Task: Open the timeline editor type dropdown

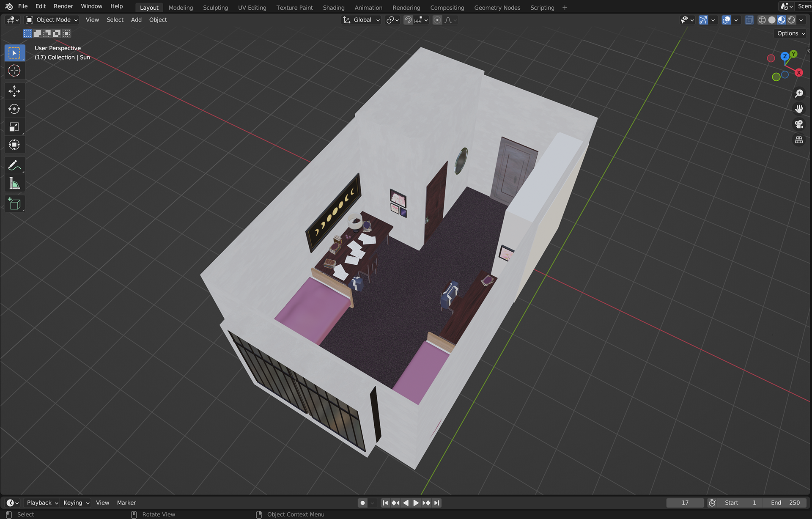Action: point(13,503)
